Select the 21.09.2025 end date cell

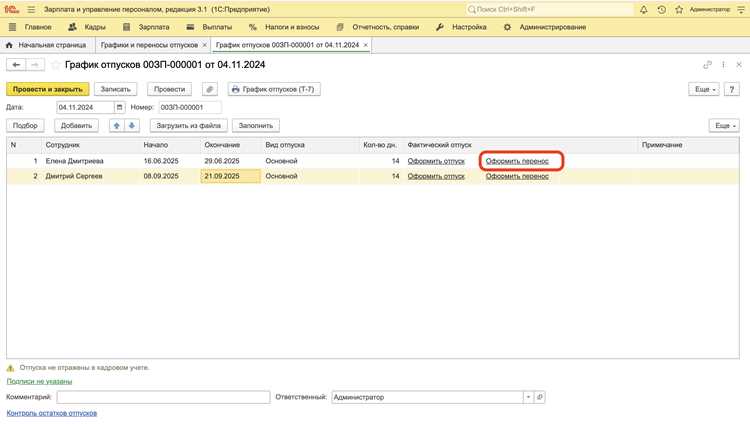coord(231,176)
